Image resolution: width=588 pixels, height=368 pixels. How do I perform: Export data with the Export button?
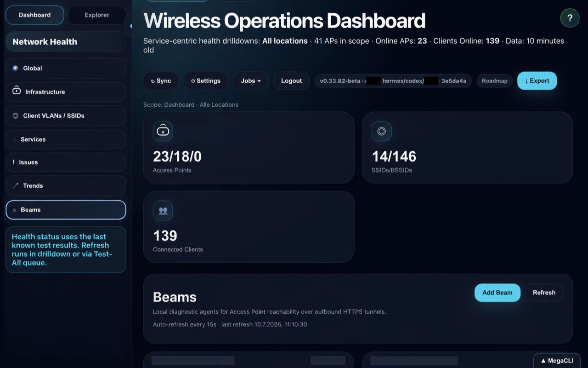tap(537, 81)
